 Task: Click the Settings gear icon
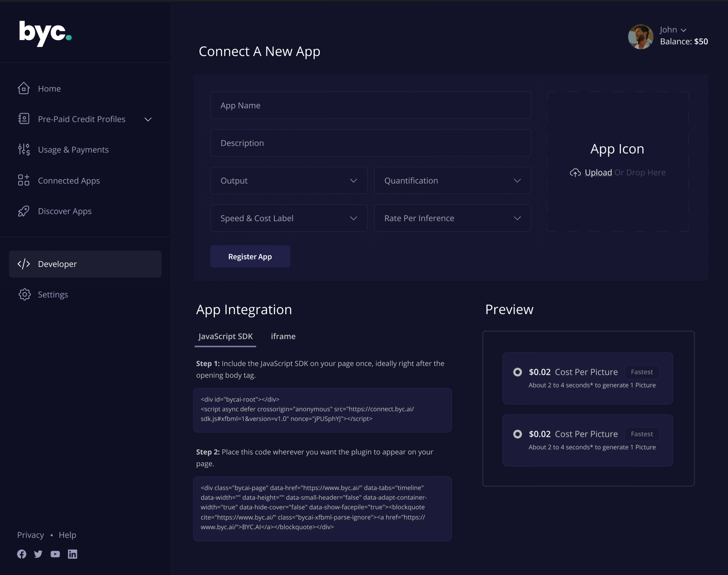tap(25, 294)
